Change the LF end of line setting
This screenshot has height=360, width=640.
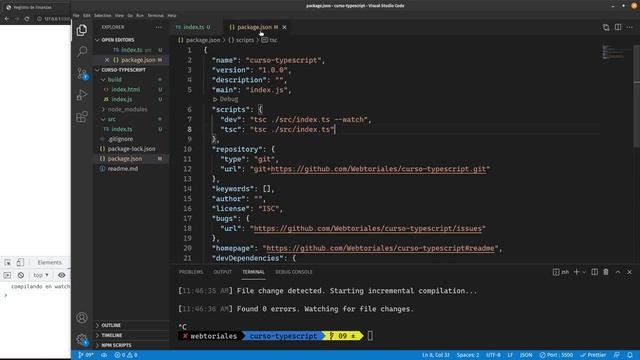coord(510,355)
